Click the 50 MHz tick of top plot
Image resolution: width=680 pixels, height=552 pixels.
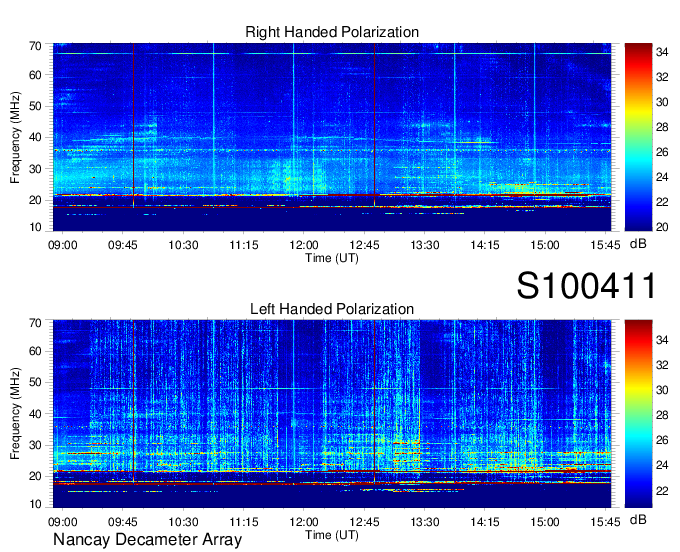click(35, 106)
